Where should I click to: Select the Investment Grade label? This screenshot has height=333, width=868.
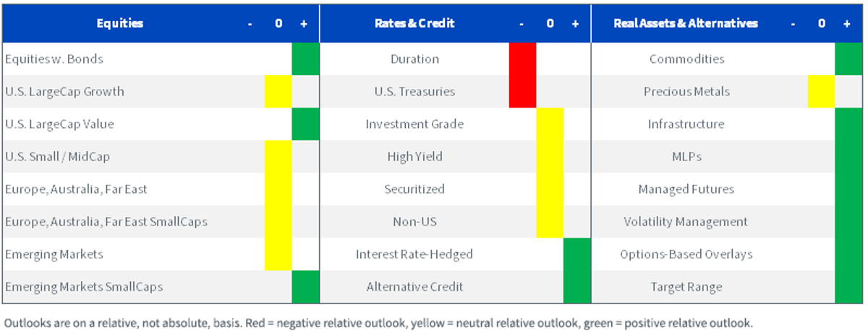point(414,124)
